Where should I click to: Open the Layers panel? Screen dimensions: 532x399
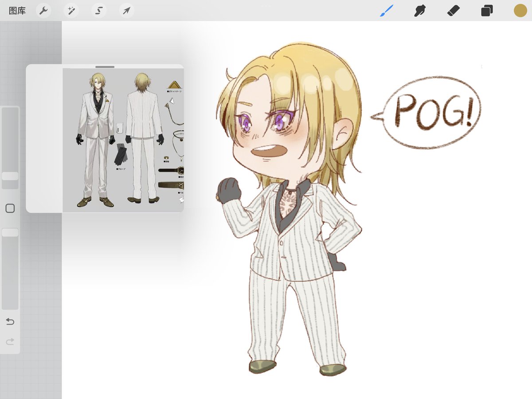point(487,11)
